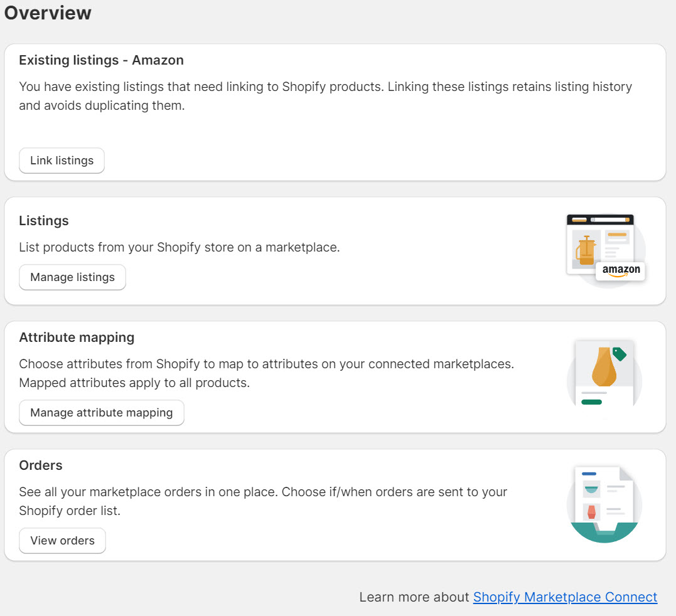The width and height of the screenshot is (676, 616).
Task: Click the View orders button
Action: [x=63, y=541]
